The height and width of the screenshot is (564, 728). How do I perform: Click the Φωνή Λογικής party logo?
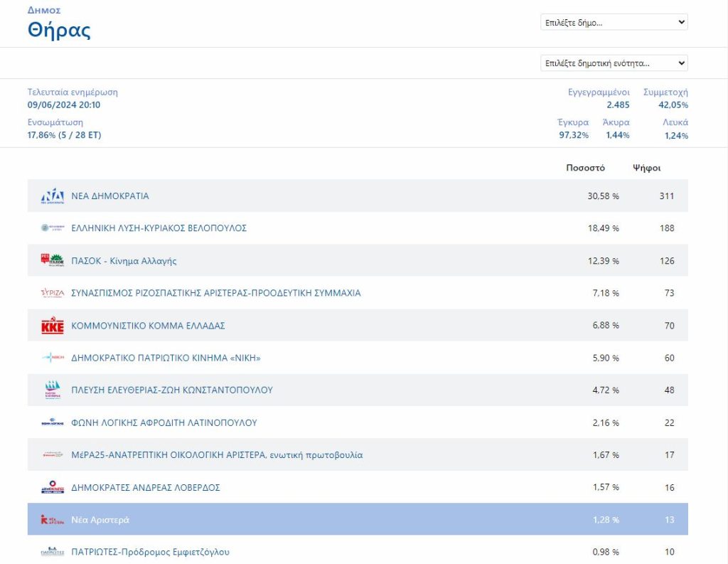pos(53,422)
